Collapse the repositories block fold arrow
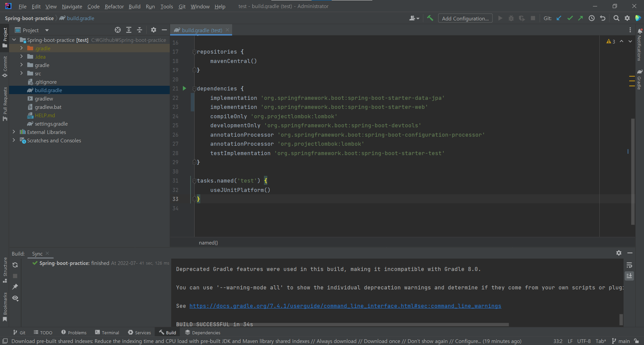 194,52
